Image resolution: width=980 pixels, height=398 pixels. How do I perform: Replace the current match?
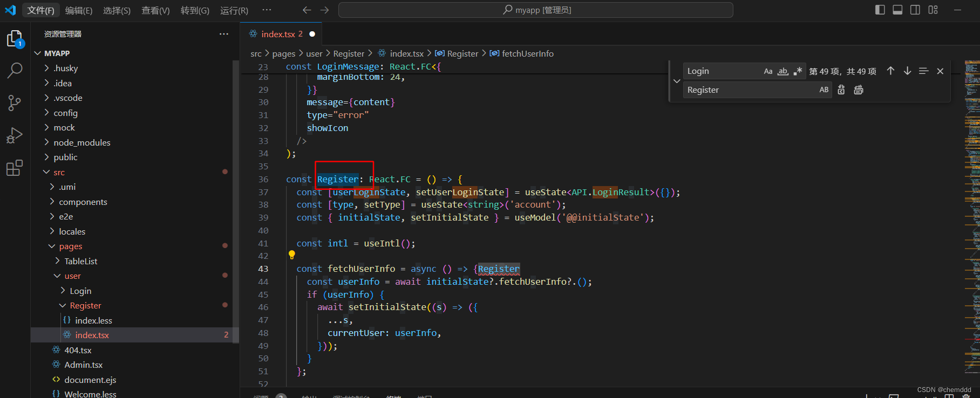coord(841,90)
